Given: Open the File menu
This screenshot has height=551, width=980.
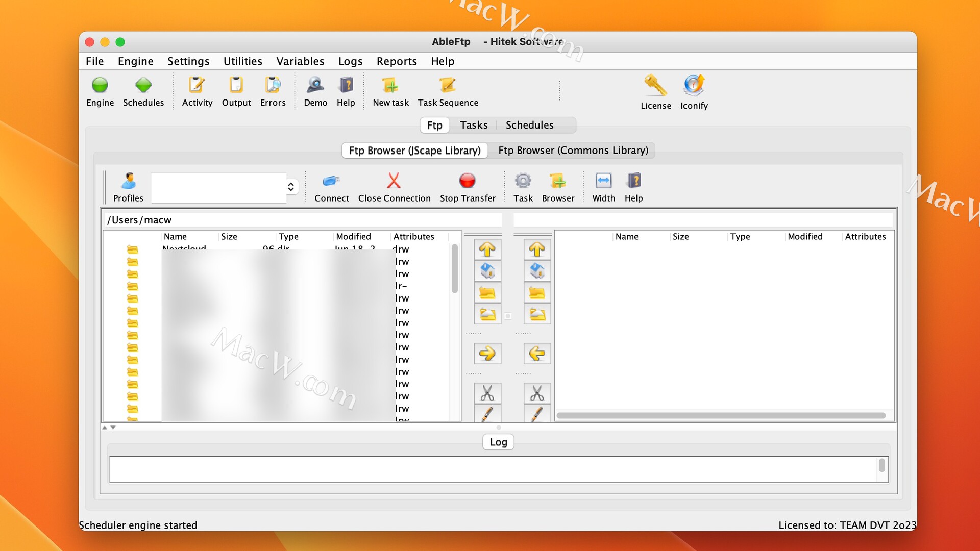Looking at the screenshot, I should tap(94, 61).
